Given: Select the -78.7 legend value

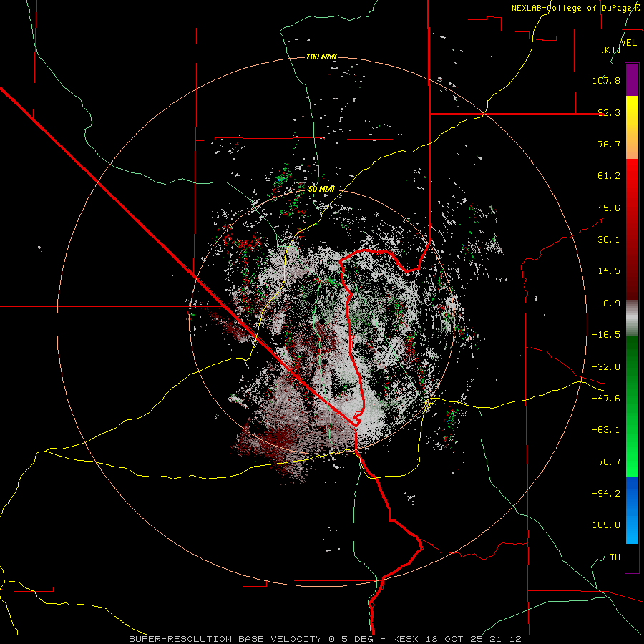Looking at the screenshot, I should point(606,462).
